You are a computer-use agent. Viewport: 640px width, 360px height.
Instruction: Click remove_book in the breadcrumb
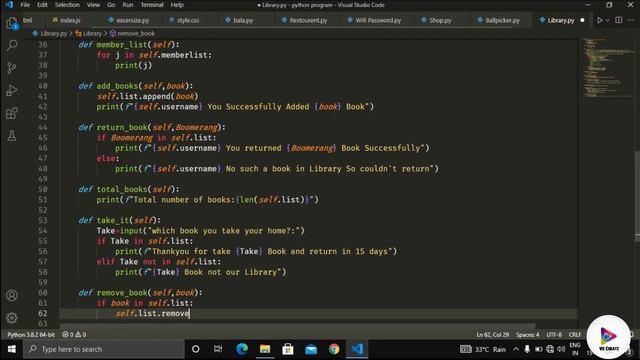(x=136, y=33)
